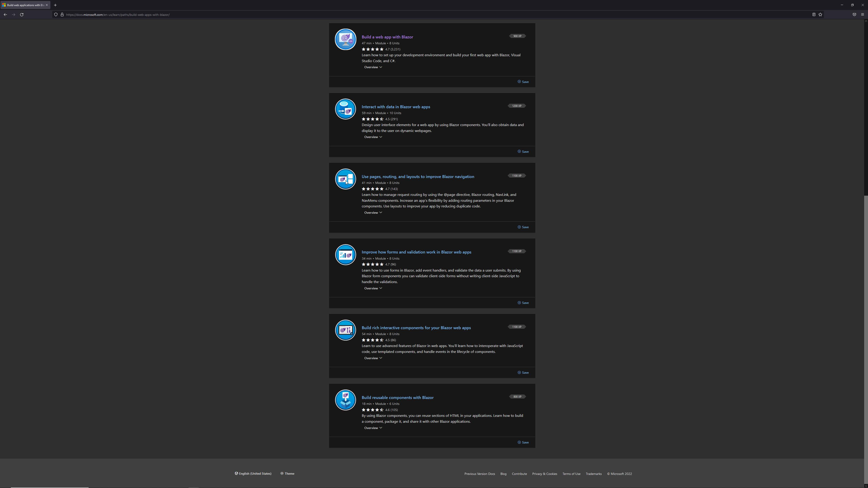Click the 900 XP badge
868x488 pixels.
tap(517, 36)
